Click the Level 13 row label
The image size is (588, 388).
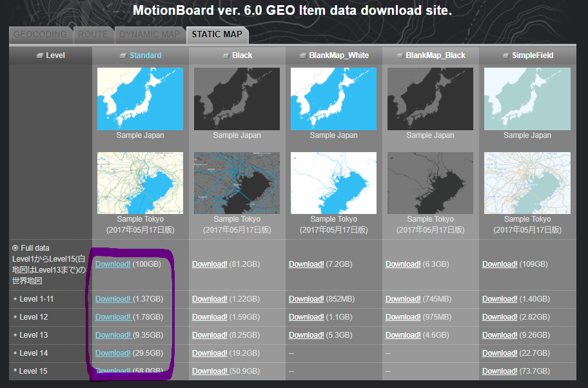34,335
